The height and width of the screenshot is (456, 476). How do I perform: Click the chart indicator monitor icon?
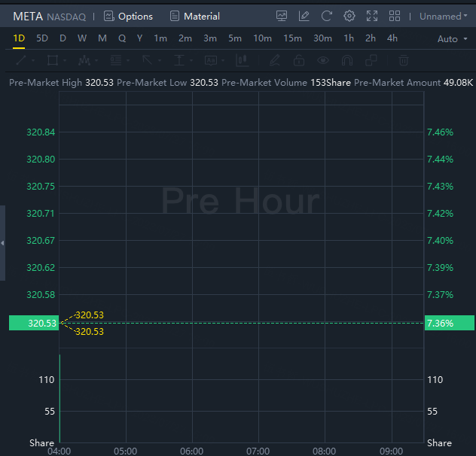(x=282, y=16)
